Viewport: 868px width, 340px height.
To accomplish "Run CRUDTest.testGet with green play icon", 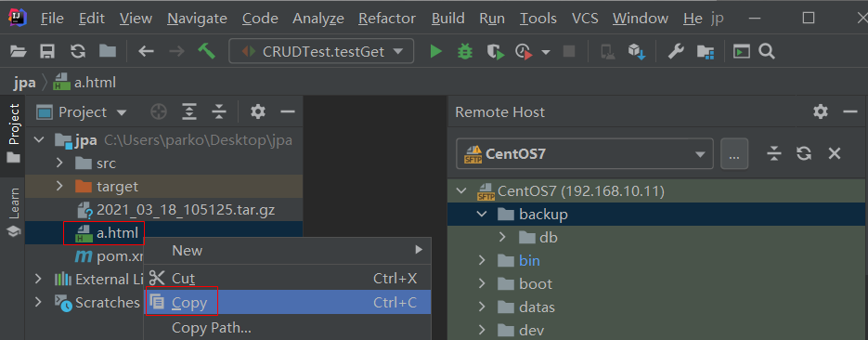I will click(x=436, y=51).
